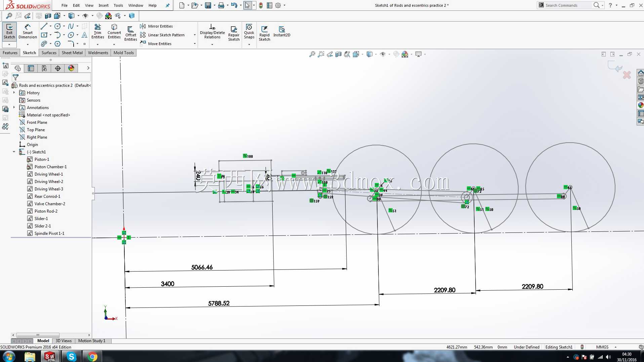Open the Motion Study 1 tab

pyautogui.click(x=92, y=341)
